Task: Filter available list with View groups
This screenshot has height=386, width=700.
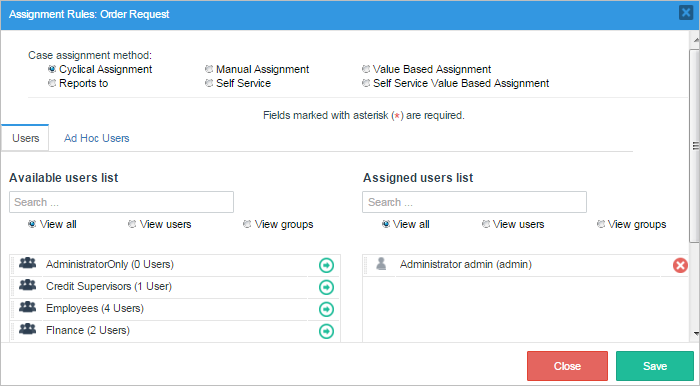Action: click(247, 224)
